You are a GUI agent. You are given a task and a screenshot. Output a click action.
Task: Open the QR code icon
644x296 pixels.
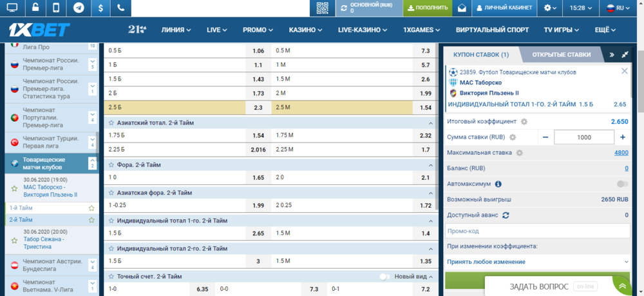(323, 8)
